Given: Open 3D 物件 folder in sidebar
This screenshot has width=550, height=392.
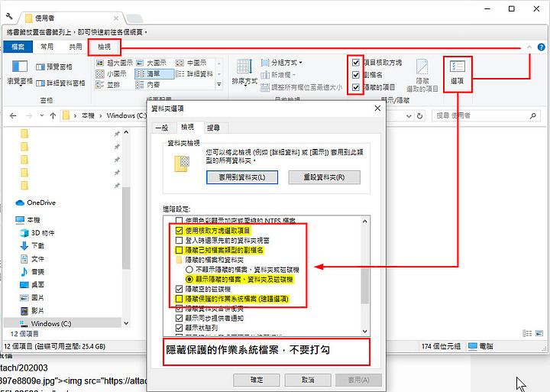Looking at the screenshot, I should click(37, 232).
